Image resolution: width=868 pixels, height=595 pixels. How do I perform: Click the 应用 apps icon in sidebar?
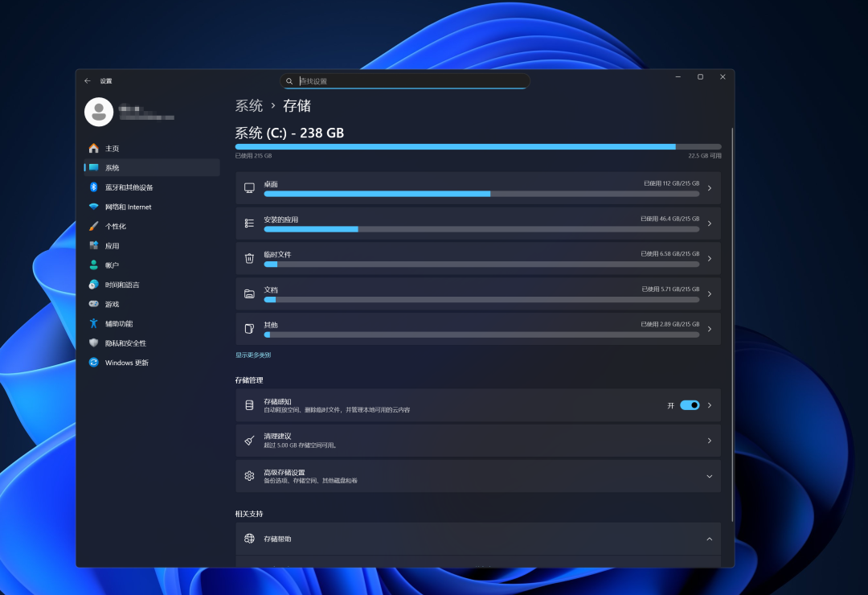[93, 245]
